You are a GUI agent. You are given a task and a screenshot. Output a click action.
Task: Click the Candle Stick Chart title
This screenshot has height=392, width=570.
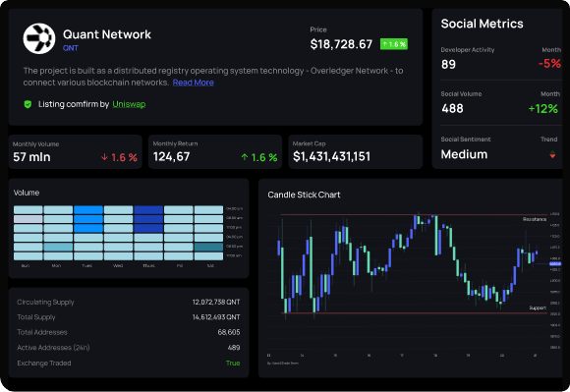click(304, 195)
